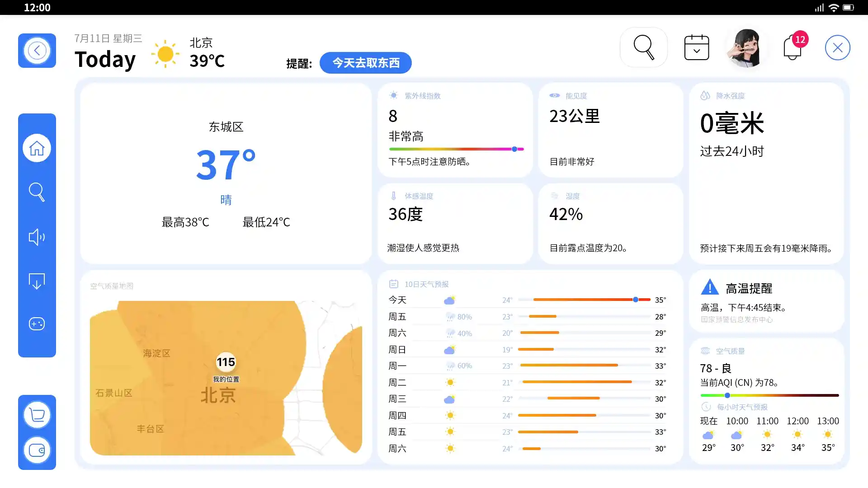Image resolution: width=868 pixels, height=488 pixels.
Task: Click the 每小时天气预报 clock icon
Action: (x=706, y=407)
